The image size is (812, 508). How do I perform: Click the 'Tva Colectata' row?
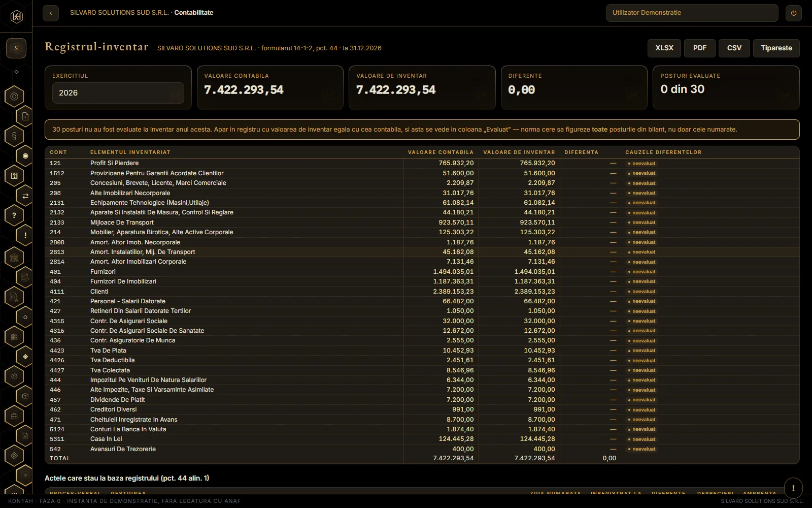pyautogui.click(x=422, y=370)
